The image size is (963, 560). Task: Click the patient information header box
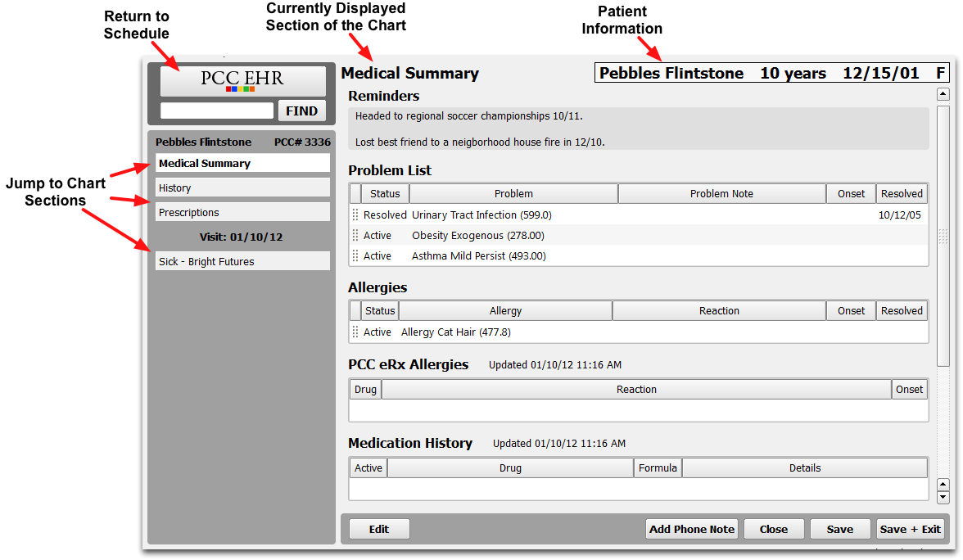772,73
